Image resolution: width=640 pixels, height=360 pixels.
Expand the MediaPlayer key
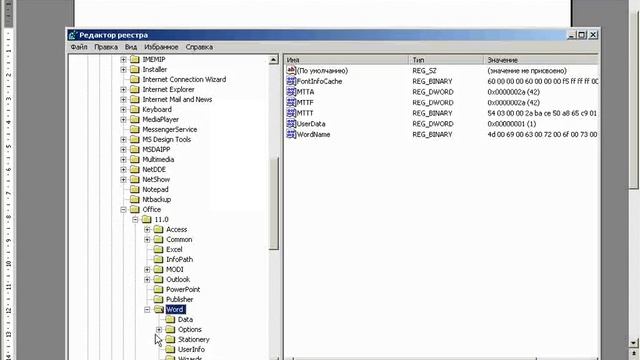click(x=123, y=120)
